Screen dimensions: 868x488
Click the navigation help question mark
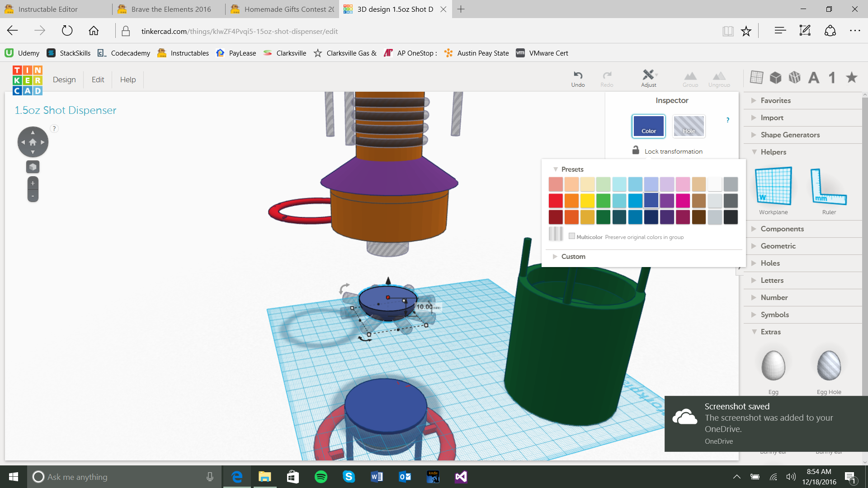pyautogui.click(x=54, y=129)
